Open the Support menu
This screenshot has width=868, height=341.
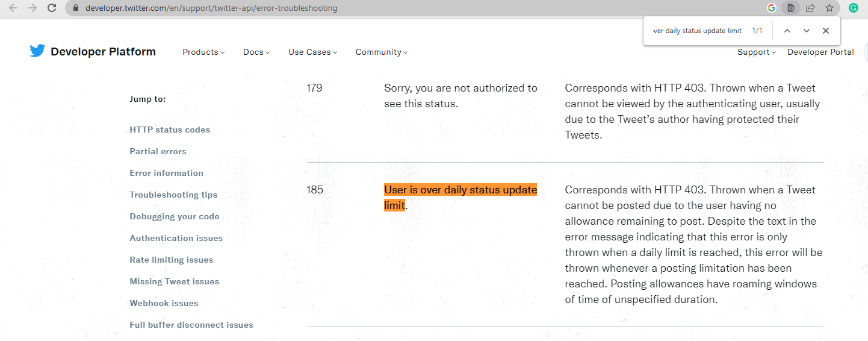(x=757, y=52)
